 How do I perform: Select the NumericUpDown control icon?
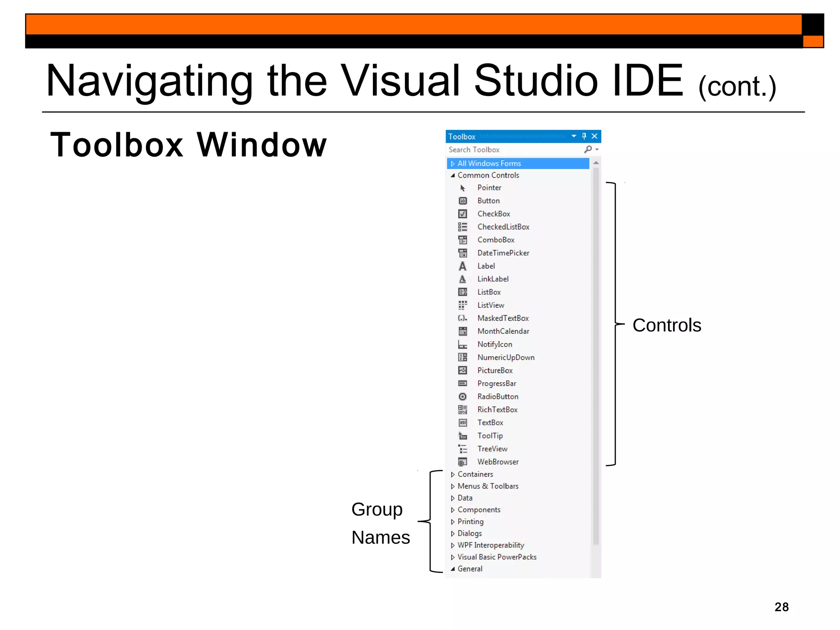click(463, 358)
